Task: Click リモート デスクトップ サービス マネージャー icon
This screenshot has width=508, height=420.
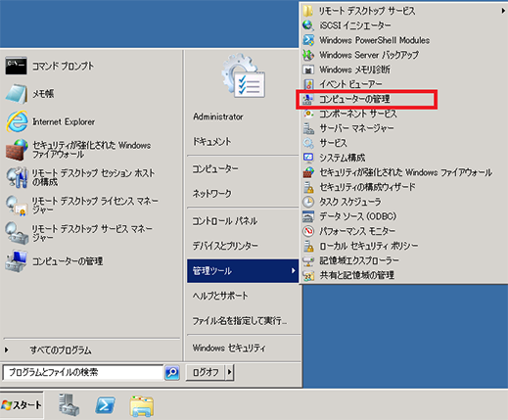Action: [17, 233]
